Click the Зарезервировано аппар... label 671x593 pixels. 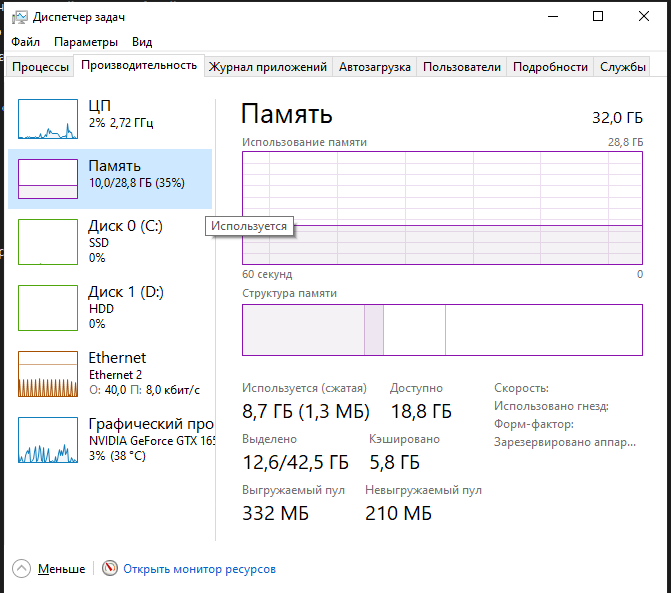click(565, 442)
